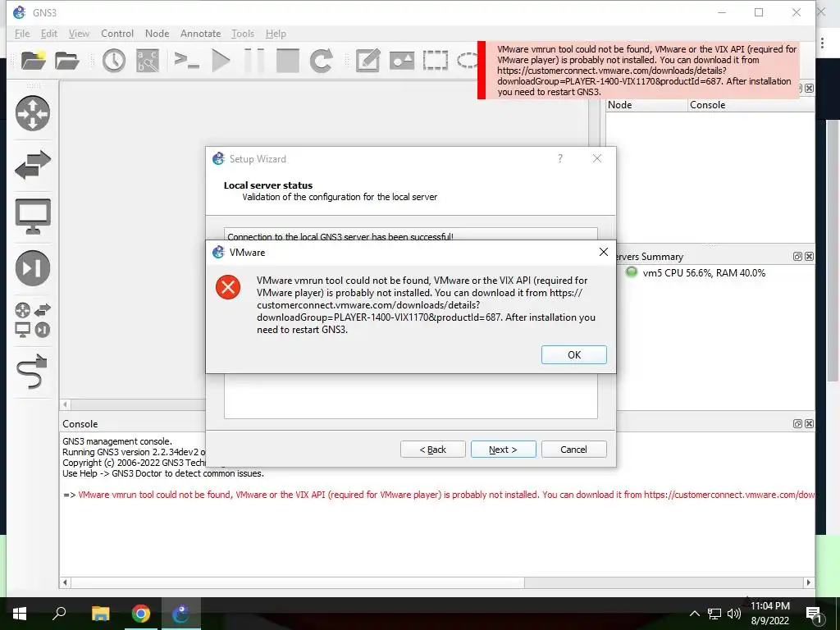The height and width of the screenshot is (630, 840).
Task: Open Chrome from the taskbar
Action: (x=141, y=614)
